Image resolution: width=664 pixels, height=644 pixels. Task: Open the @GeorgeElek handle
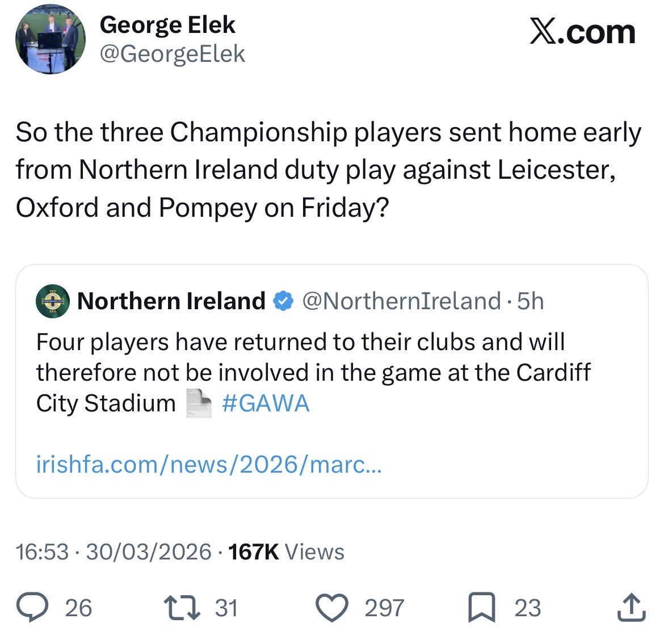click(173, 54)
